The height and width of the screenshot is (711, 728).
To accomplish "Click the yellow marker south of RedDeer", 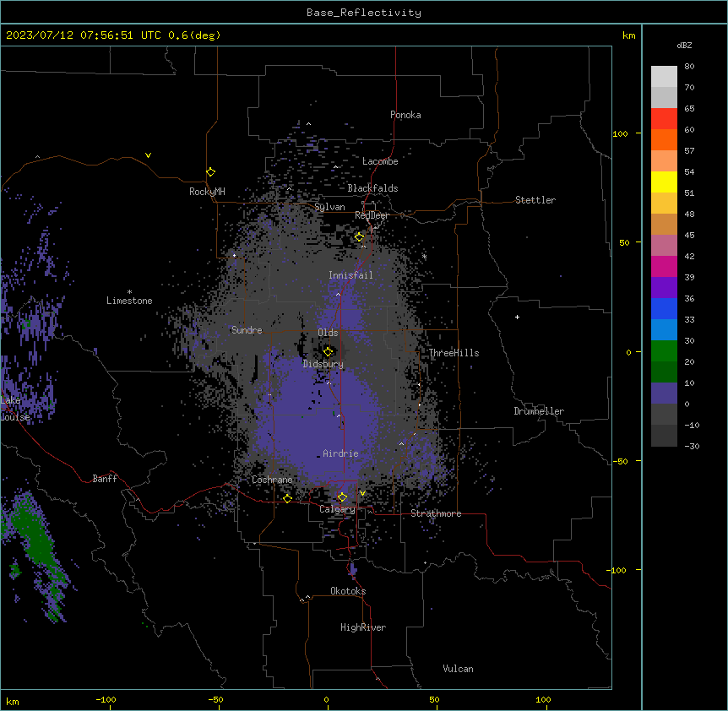I will pos(359,236).
